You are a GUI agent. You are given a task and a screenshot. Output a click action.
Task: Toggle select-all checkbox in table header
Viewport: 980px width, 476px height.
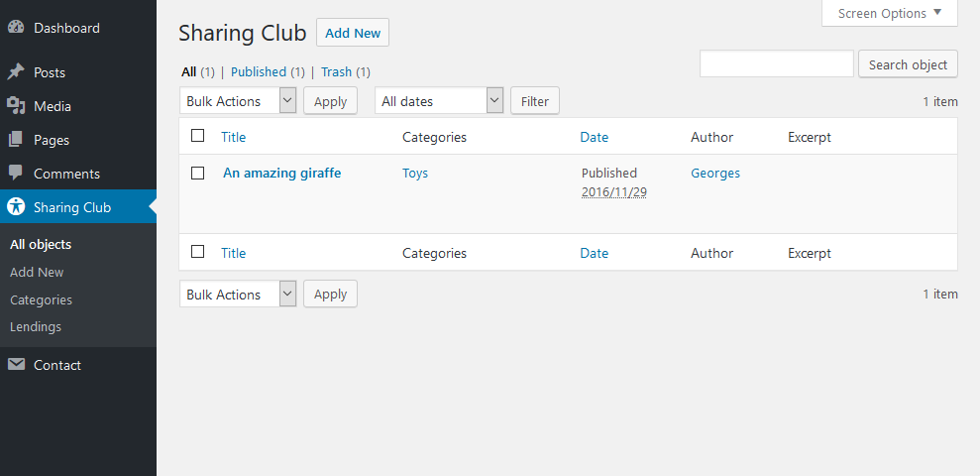(197, 136)
